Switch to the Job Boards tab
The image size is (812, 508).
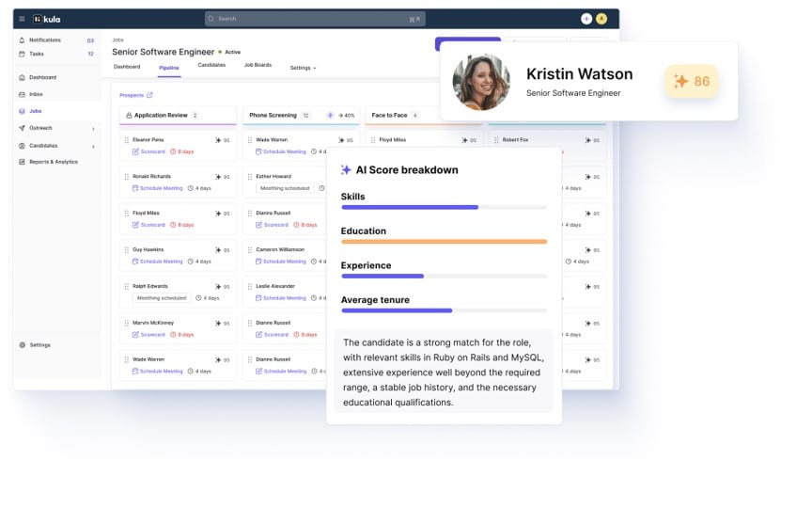click(x=258, y=66)
